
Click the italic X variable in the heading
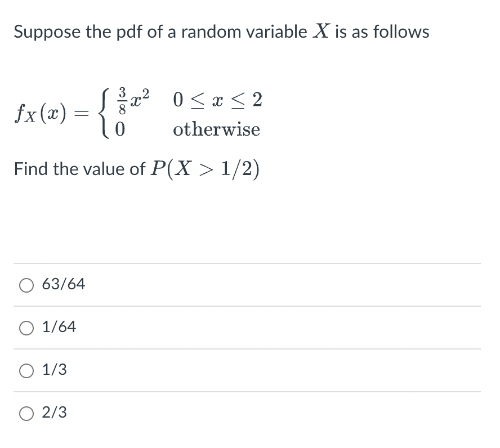(320, 31)
